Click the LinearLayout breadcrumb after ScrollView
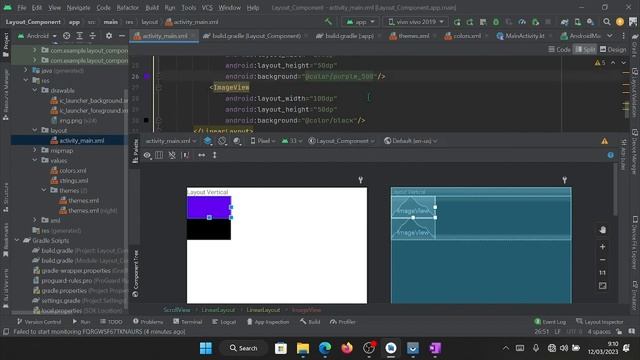 [218, 310]
